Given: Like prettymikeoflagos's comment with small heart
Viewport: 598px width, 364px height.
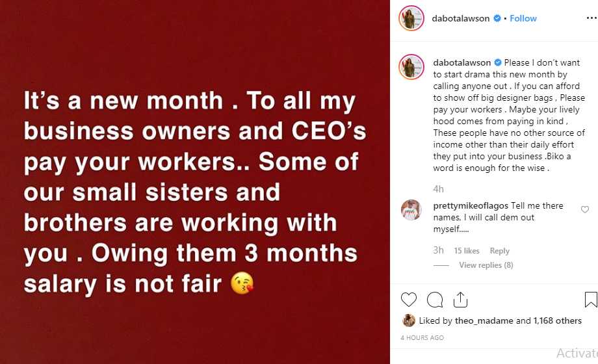Looking at the screenshot, I should click(x=585, y=210).
